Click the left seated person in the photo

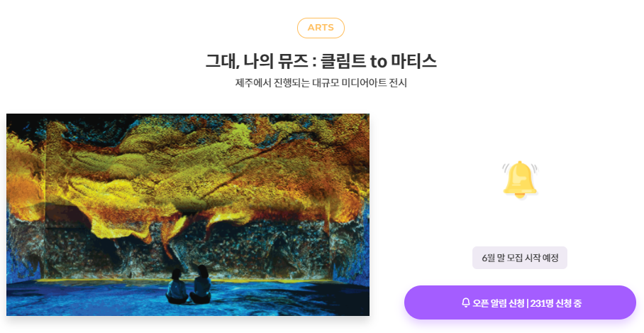[177, 287]
